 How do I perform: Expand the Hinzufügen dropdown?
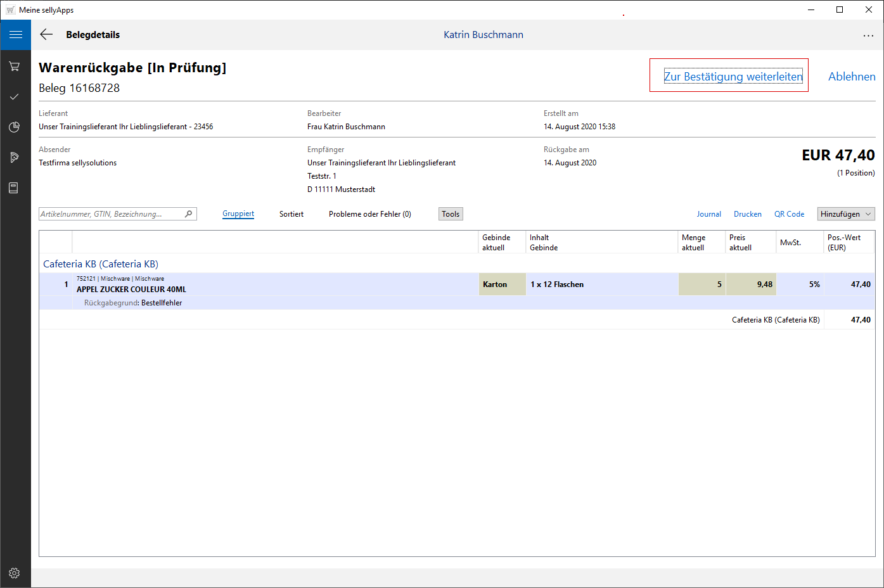pos(845,214)
